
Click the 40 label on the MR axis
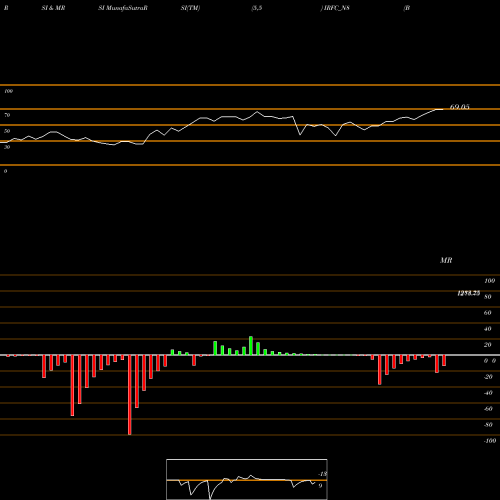[488, 329]
